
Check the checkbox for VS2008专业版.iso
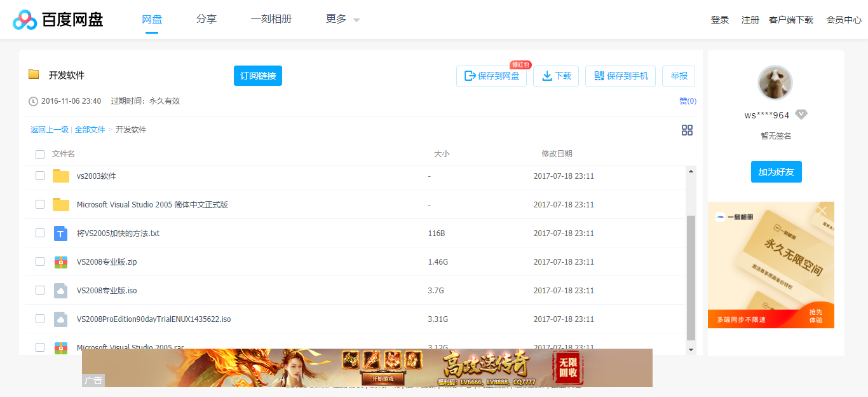tap(40, 290)
